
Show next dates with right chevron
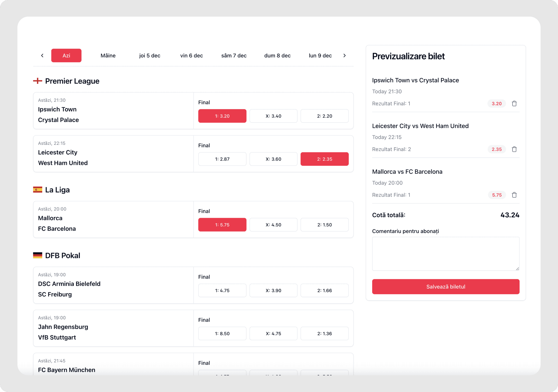click(344, 56)
